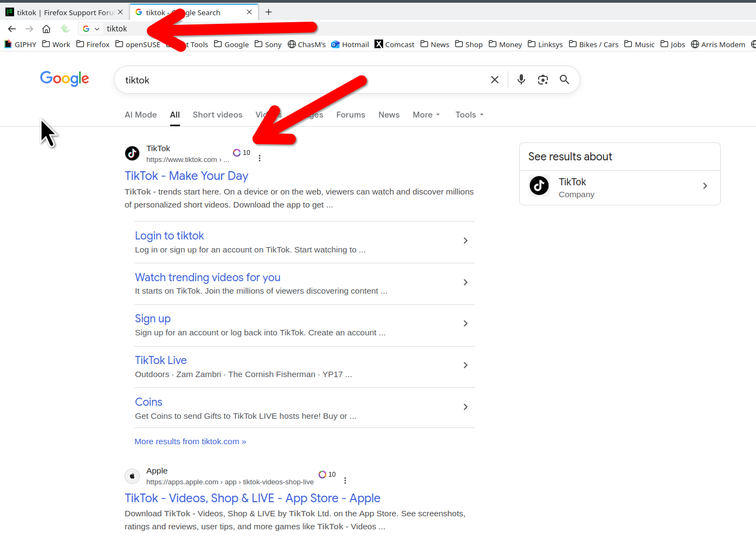Click the Google logo
The height and width of the screenshot is (545, 756).
64,79
